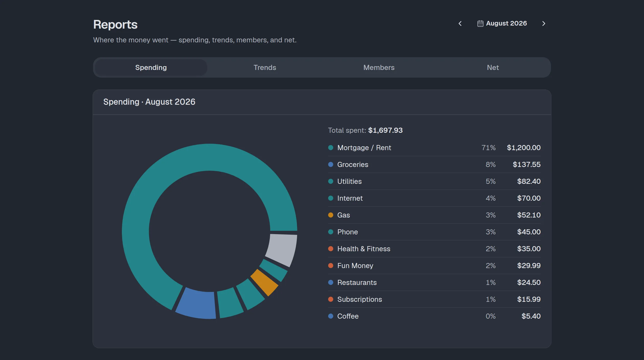Click the blue Groceries legend dot
Screen dimensions: 644x360
tap(331, 164)
